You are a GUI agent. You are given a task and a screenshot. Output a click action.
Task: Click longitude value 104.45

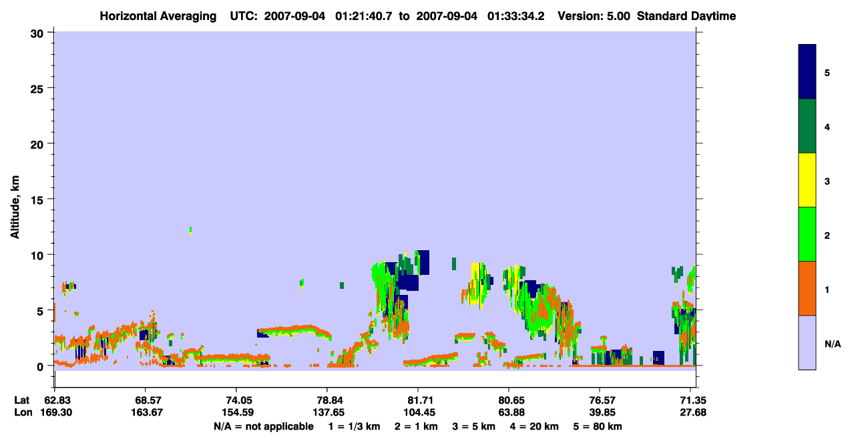click(418, 412)
